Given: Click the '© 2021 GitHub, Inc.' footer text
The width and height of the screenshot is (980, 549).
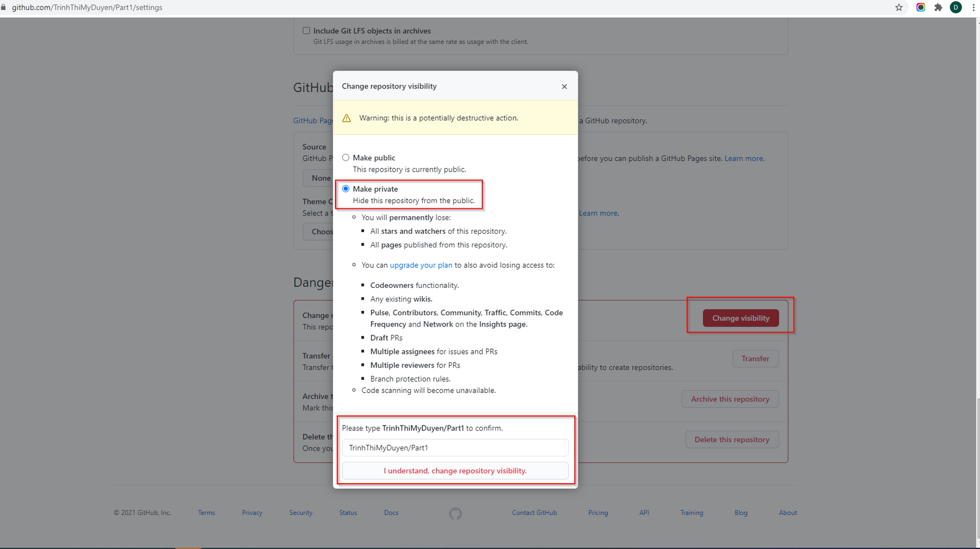Looking at the screenshot, I should coord(143,513).
